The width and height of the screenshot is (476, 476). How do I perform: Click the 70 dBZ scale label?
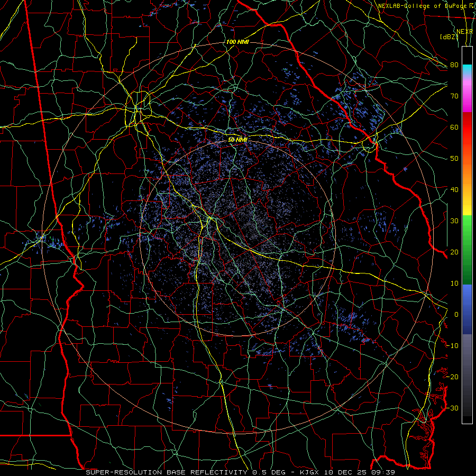pyautogui.click(x=454, y=96)
